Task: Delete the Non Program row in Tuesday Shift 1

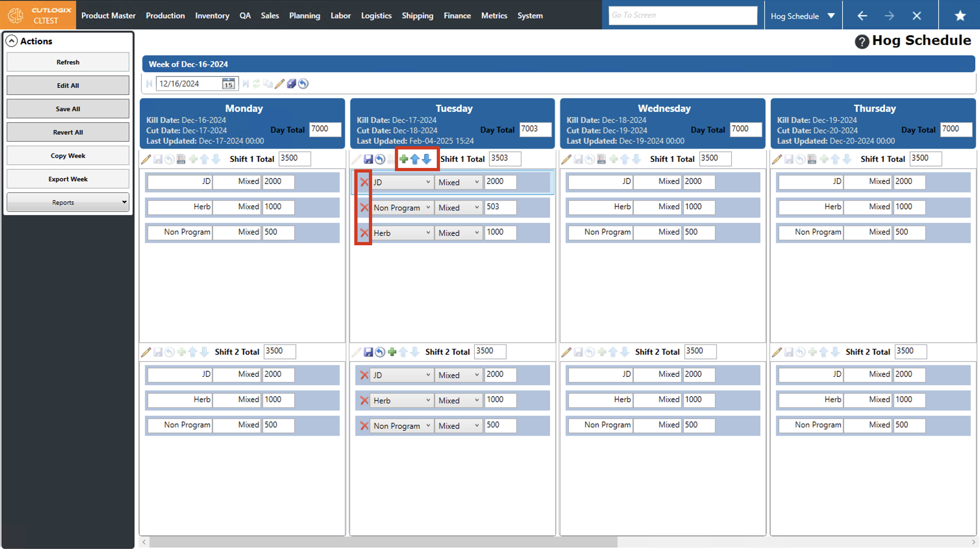Action: [x=364, y=208]
